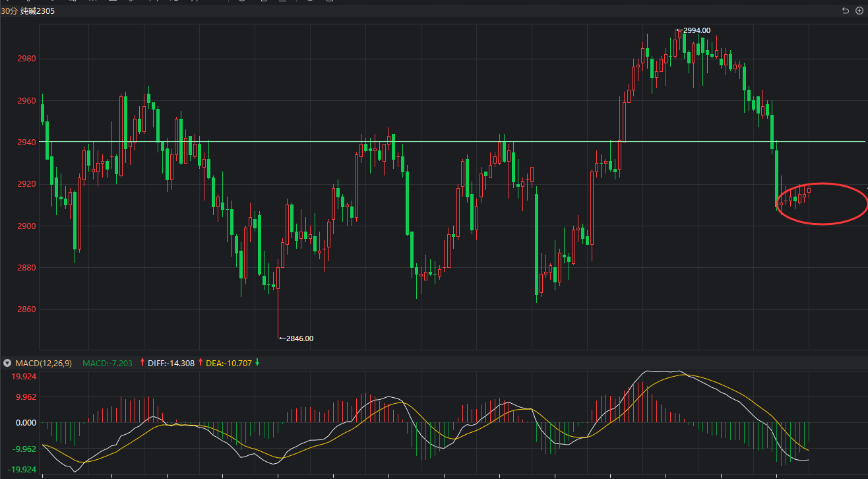Change the 30分 chart period label
Screen dimensions: 868x479
(x=9, y=11)
